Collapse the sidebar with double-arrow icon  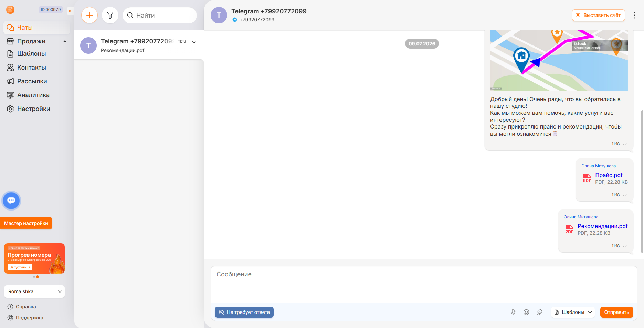pyautogui.click(x=70, y=11)
